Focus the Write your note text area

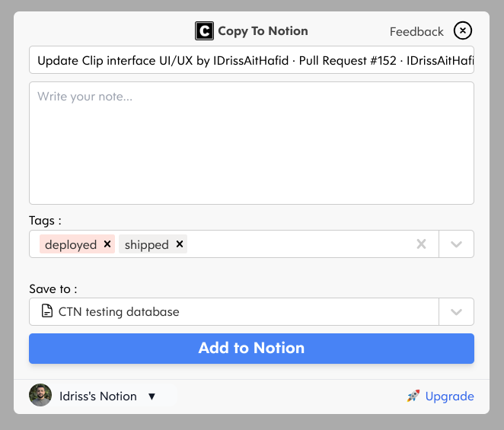pyautogui.click(x=251, y=143)
